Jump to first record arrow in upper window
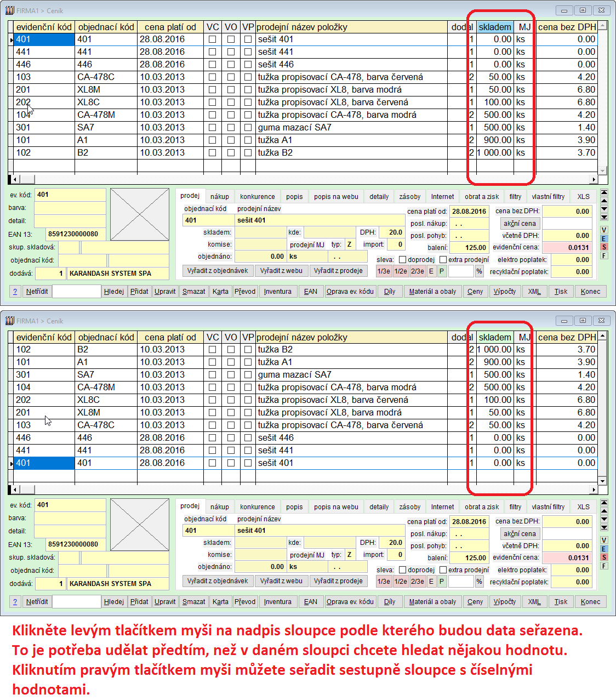This screenshot has width=616, height=700. point(604,192)
